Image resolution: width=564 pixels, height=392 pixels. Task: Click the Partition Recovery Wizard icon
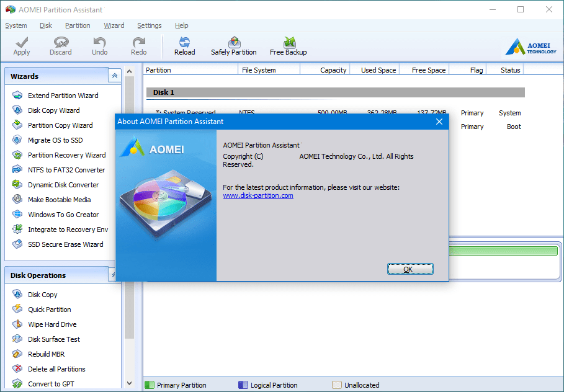[17, 154]
